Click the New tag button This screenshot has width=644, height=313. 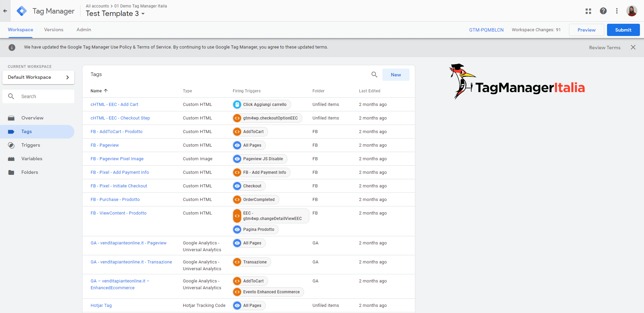coord(396,75)
